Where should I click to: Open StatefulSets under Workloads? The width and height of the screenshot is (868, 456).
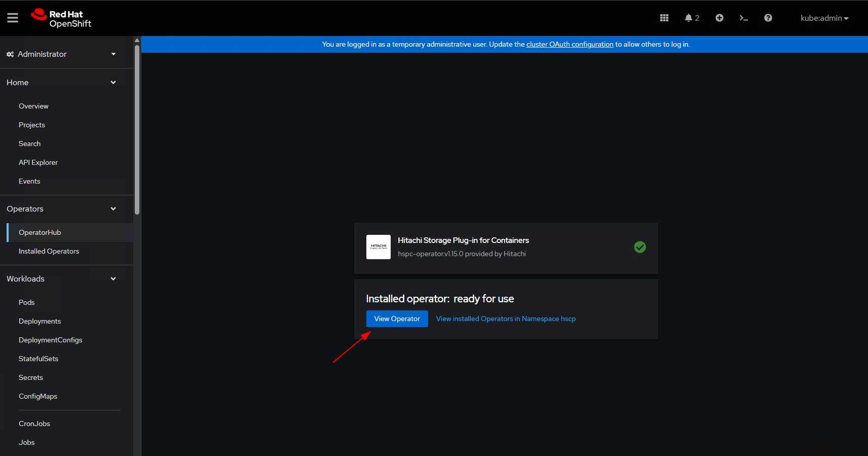(39, 359)
